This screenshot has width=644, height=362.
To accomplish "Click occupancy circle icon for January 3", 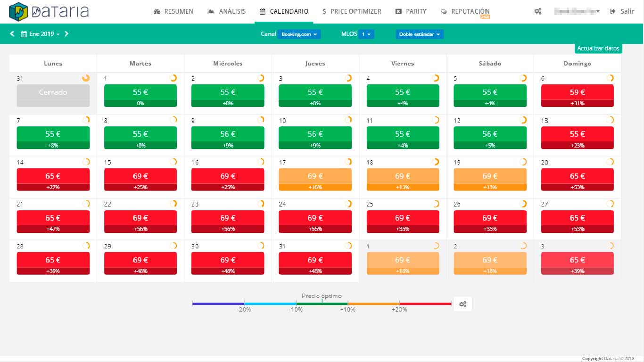I will (x=348, y=78).
